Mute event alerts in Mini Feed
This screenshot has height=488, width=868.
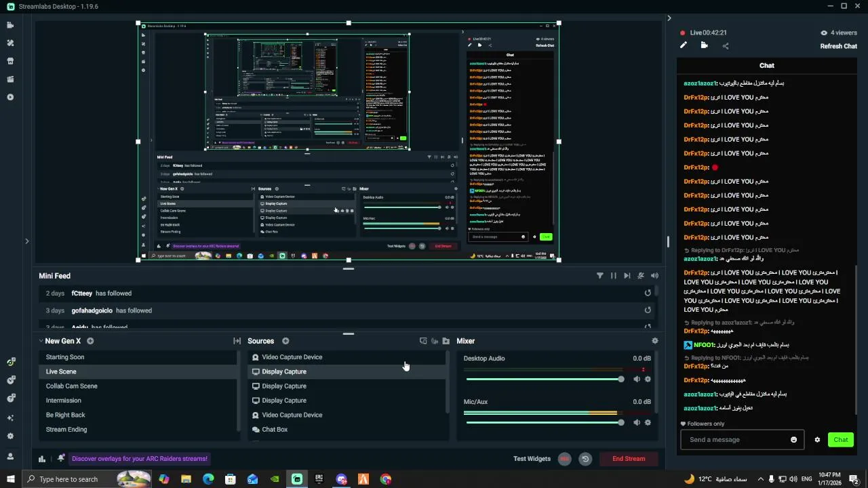[x=641, y=276]
